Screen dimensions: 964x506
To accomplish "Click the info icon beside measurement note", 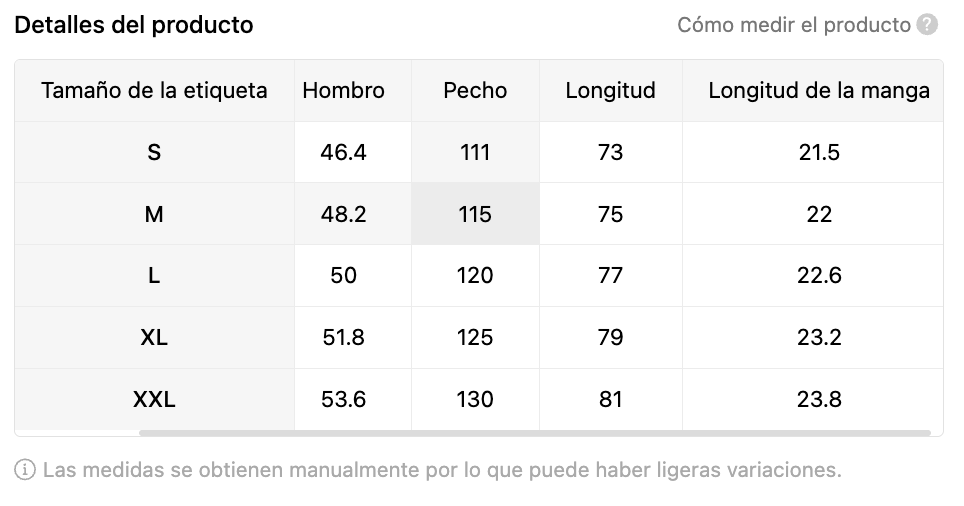I will pos(25,469).
